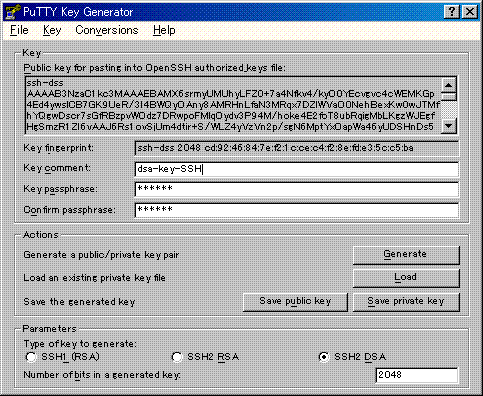Open the File menu
The height and width of the screenshot is (396, 483).
[19, 30]
